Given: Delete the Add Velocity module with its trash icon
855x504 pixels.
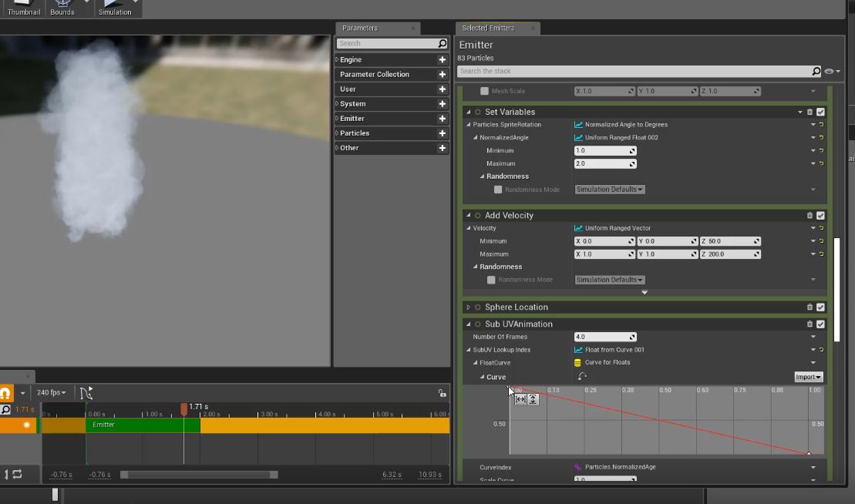Looking at the screenshot, I should pos(810,216).
